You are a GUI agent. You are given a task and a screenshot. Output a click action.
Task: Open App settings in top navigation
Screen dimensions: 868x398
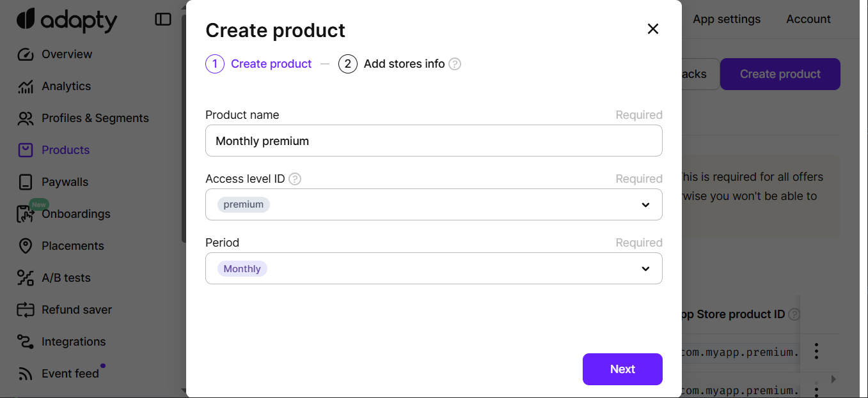point(727,19)
